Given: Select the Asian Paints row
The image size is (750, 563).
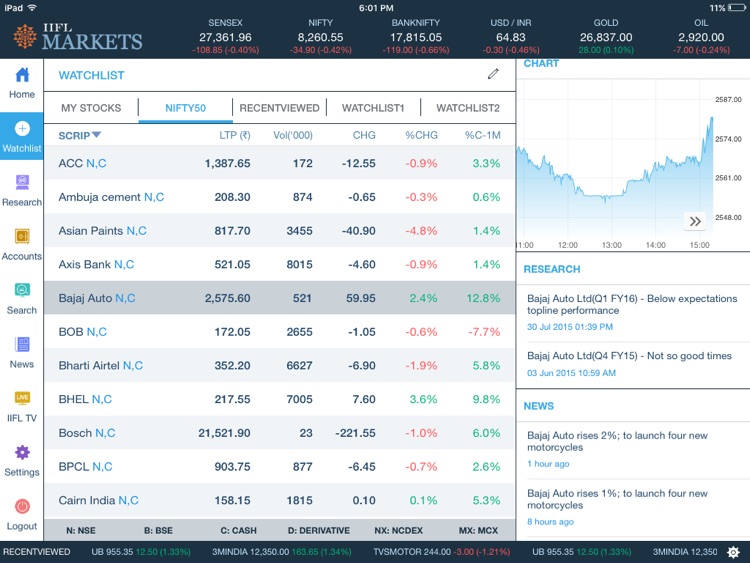Looking at the screenshot, I should (x=279, y=231).
